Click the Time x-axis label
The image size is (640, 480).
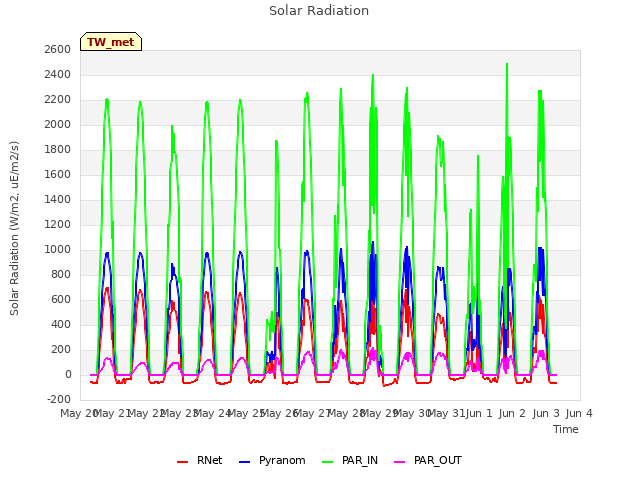[566, 429]
